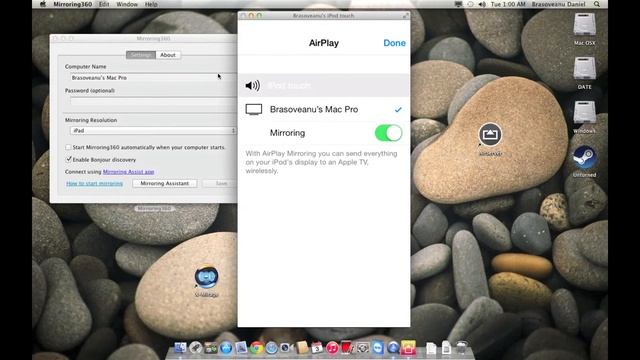The width and height of the screenshot is (640, 360).
Task: Click the Brasoveanu Daniel user menu
Action: [x=558, y=4]
